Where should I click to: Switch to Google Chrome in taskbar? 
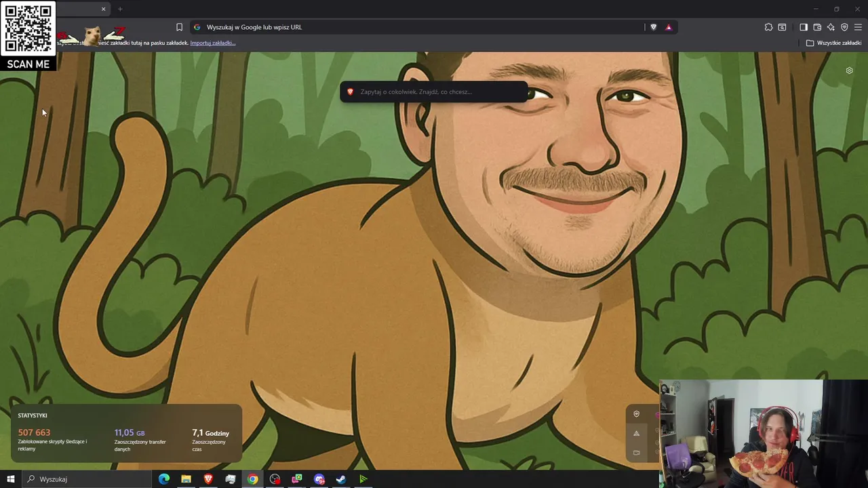(252, 479)
